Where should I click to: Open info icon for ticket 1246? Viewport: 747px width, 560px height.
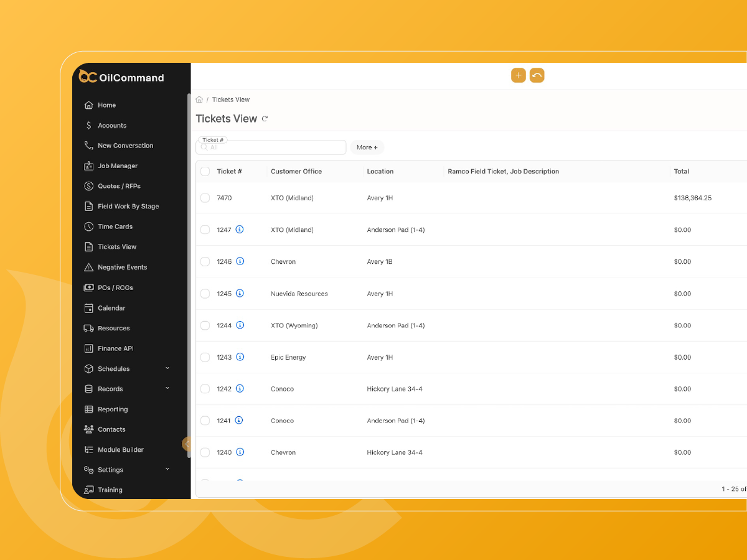click(x=240, y=261)
